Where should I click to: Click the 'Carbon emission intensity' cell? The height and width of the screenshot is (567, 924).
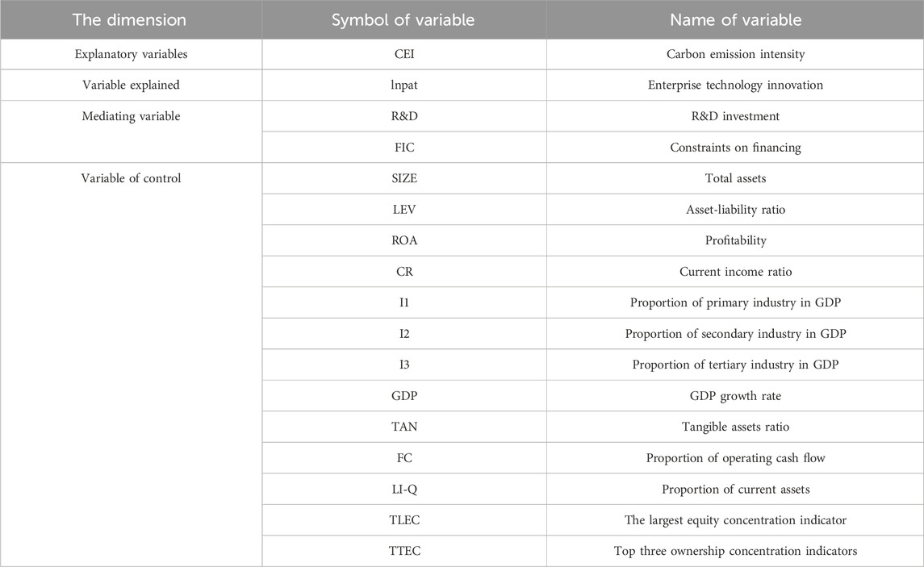pyautogui.click(x=735, y=54)
